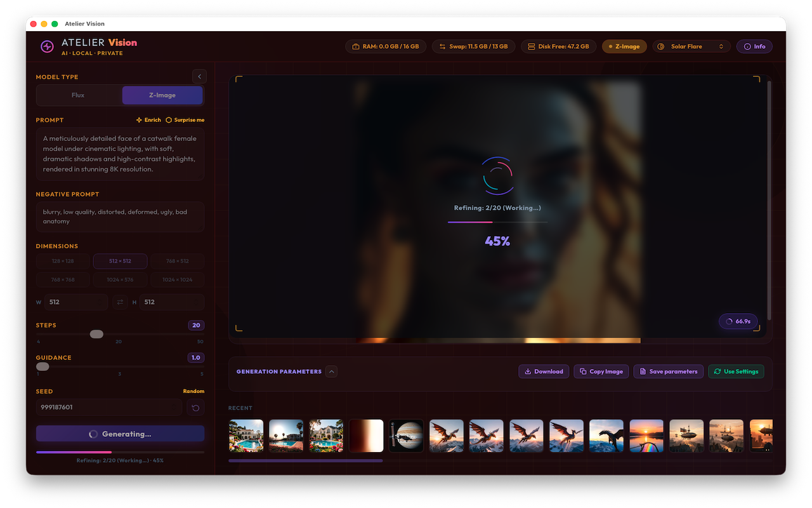This screenshot has height=508, width=812.
Task: Open the rainbow sunset thumbnail in Recent
Action: click(x=646, y=436)
